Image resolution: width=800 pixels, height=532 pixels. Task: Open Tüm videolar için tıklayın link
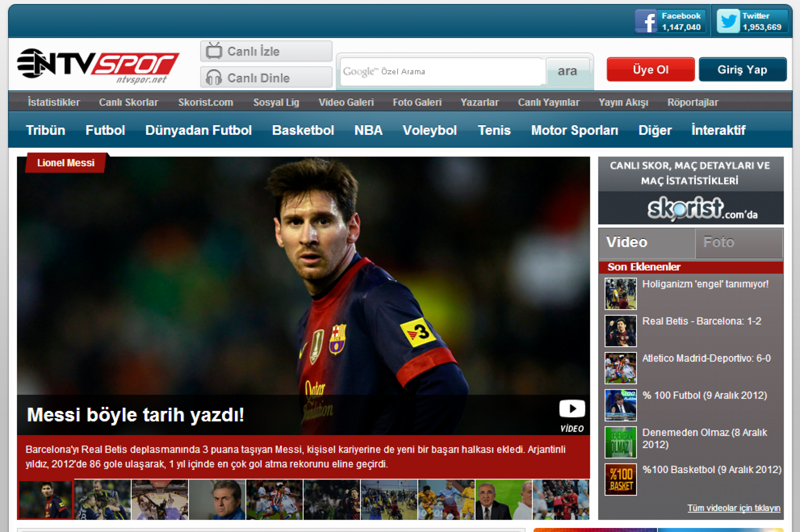click(734, 508)
